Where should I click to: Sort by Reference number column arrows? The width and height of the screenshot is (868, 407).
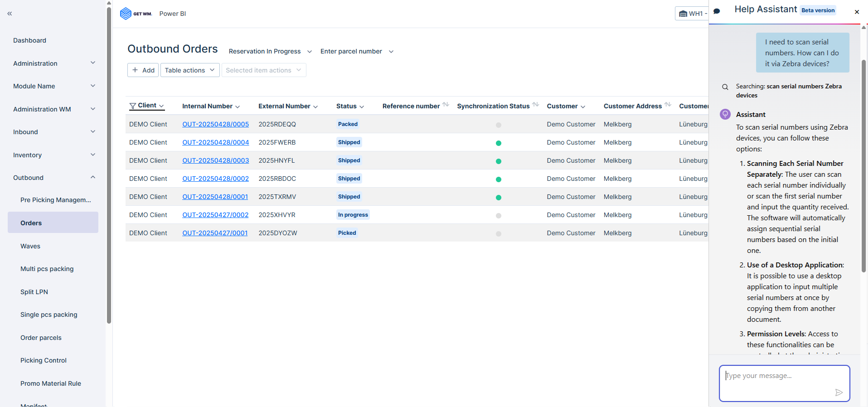(x=446, y=105)
